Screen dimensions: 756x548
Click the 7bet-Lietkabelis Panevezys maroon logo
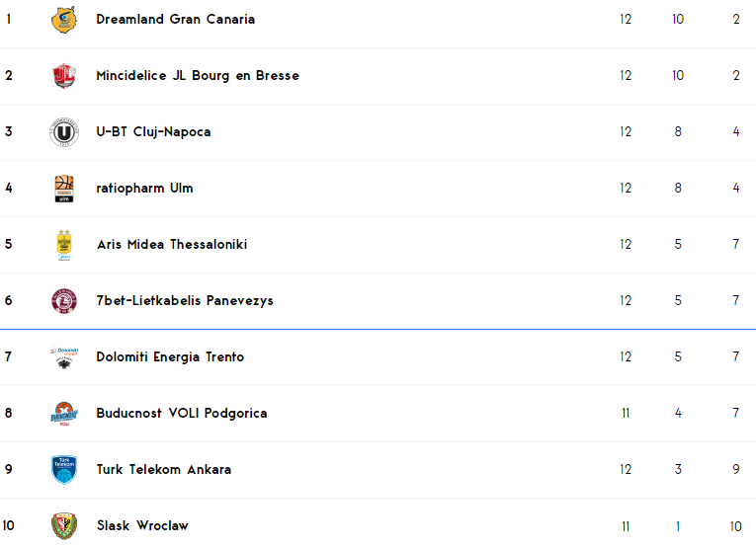pyautogui.click(x=64, y=301)
